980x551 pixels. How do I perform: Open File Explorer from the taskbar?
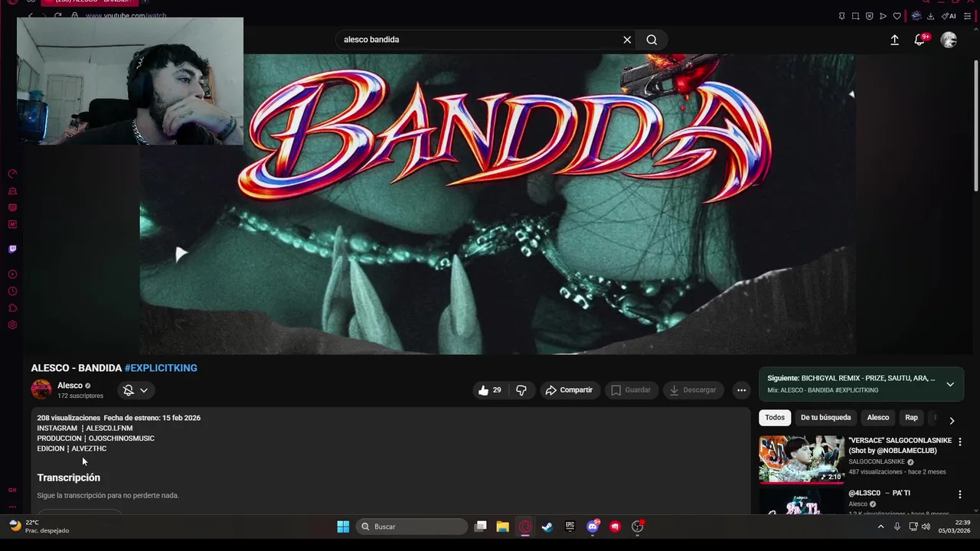(502, 527)
